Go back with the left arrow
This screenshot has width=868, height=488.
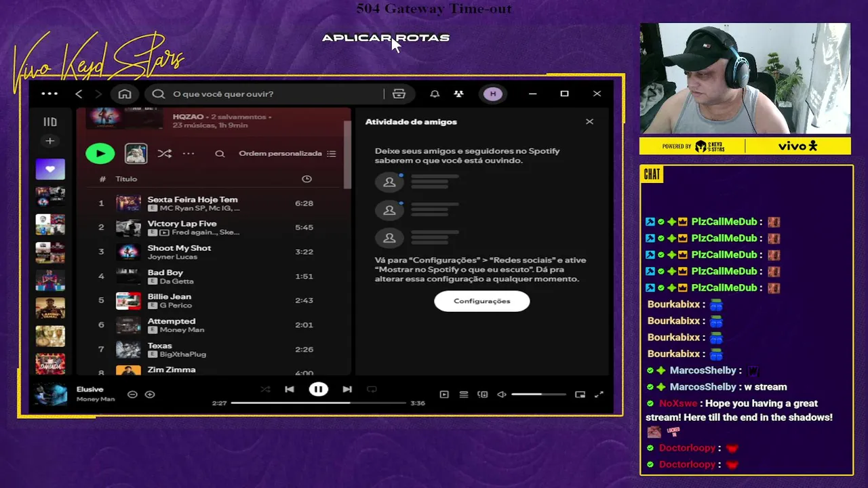click(x=79, y=94)
